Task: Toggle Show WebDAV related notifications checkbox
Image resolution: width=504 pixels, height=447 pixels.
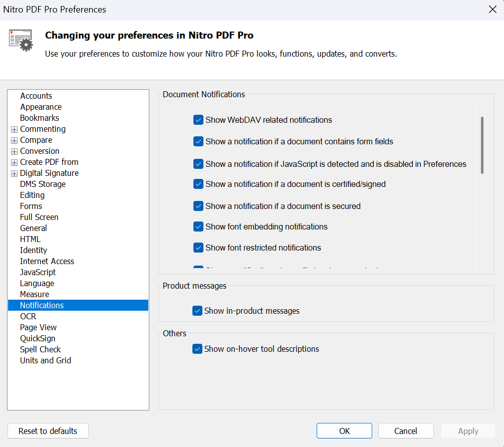Action: click(x=198, y=120)
